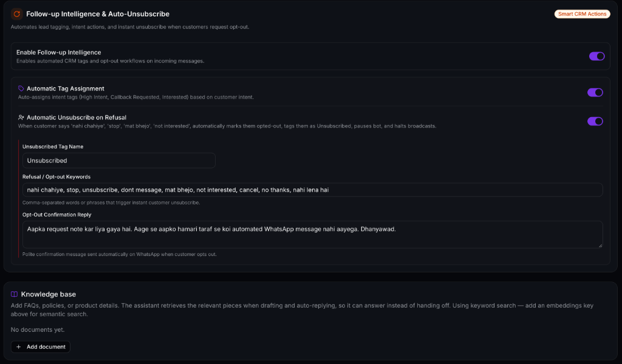Screen dimensions: 622x364
Task: Turn off Automatic Unsubscribe on Refusal switch
Action: [595, 121]
